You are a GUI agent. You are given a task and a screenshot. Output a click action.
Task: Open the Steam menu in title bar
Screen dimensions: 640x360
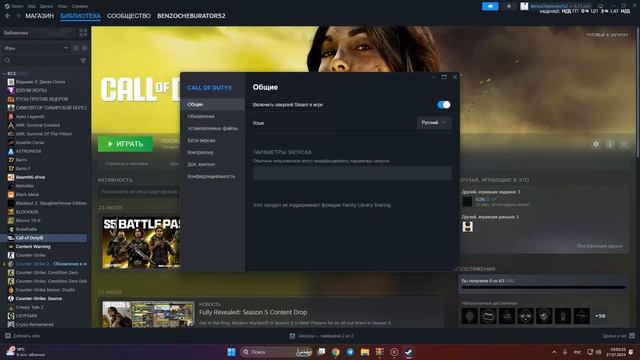14,6
